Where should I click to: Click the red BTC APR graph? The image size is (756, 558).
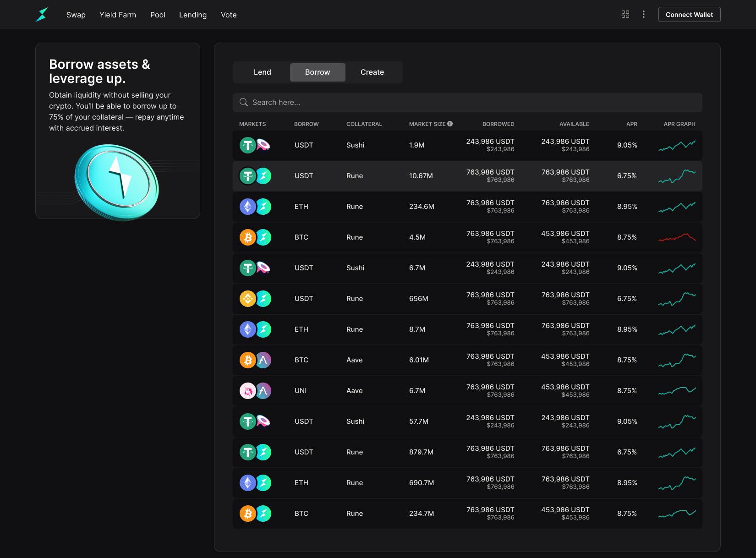click(677, 237)
